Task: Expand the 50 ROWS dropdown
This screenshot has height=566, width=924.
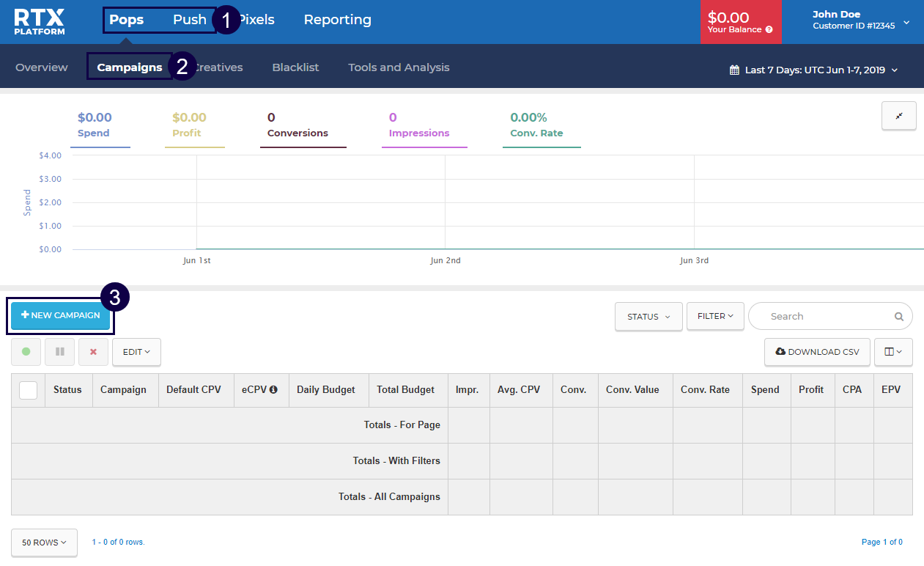Action: coord(44,543)
